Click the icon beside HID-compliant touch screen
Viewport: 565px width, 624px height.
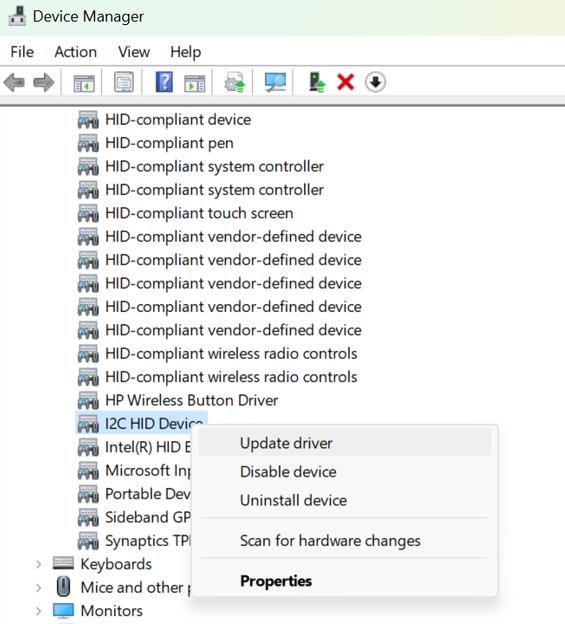[88, 213]
